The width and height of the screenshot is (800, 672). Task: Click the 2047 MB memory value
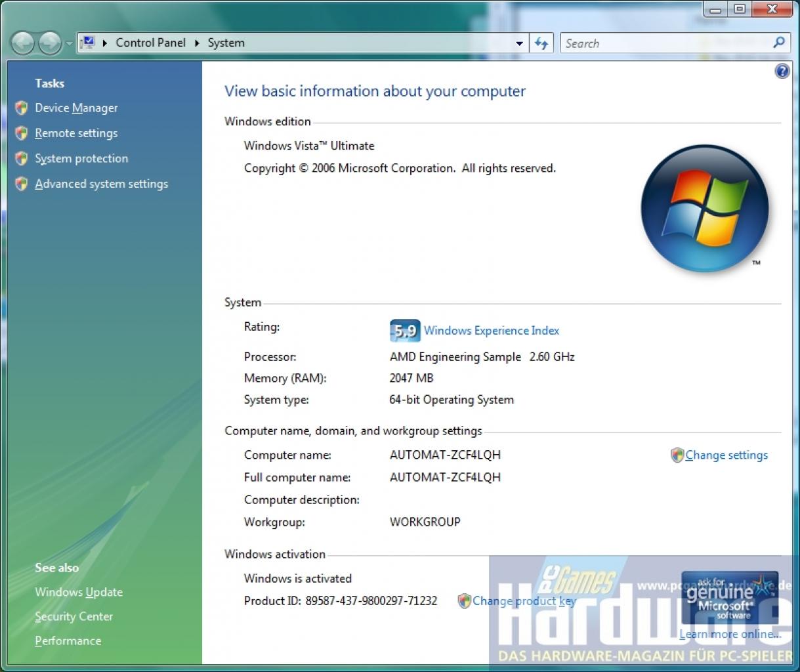(x=411, y=378)
